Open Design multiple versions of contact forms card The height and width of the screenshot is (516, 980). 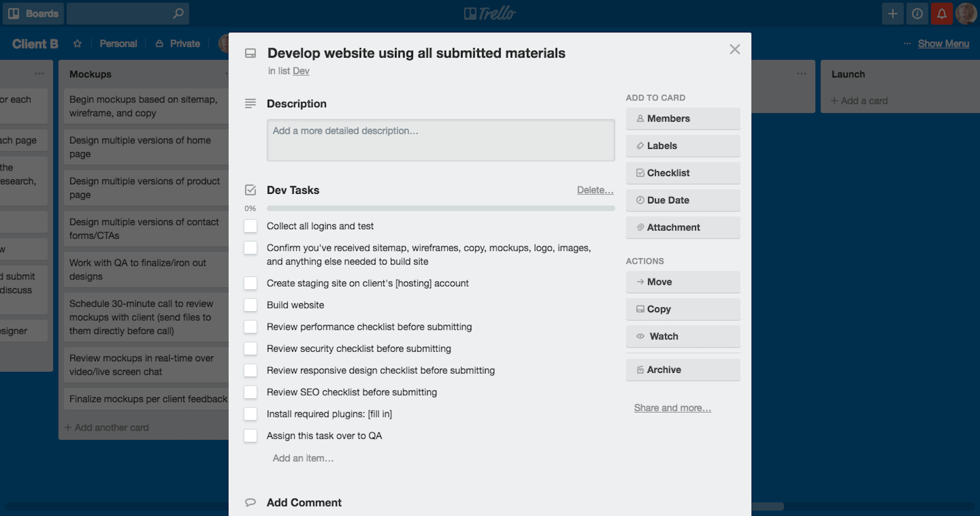[x=146, y=229]
